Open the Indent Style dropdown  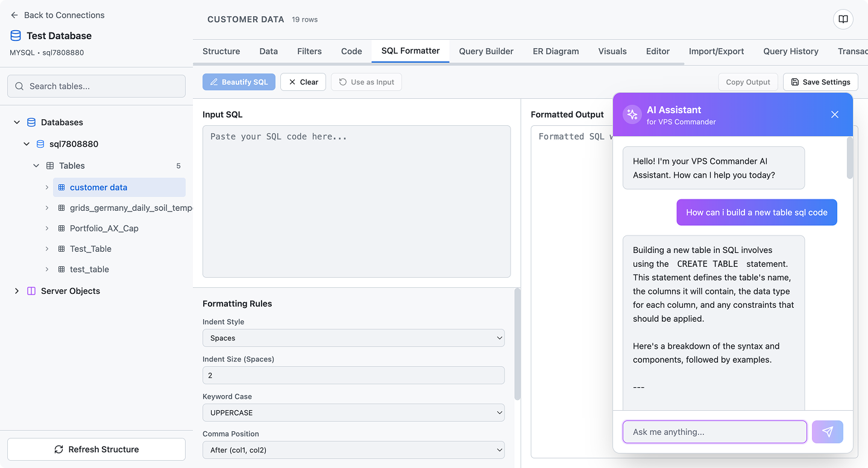[353, 338]
